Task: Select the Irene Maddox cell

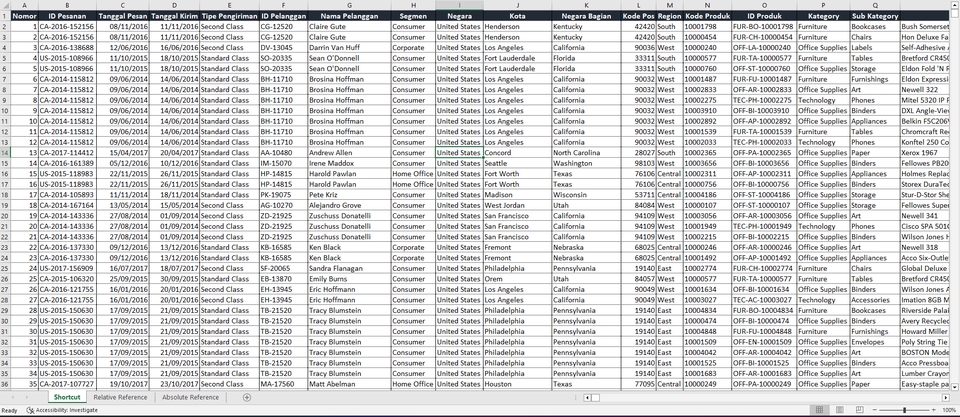Action: (x=350, y=163)
